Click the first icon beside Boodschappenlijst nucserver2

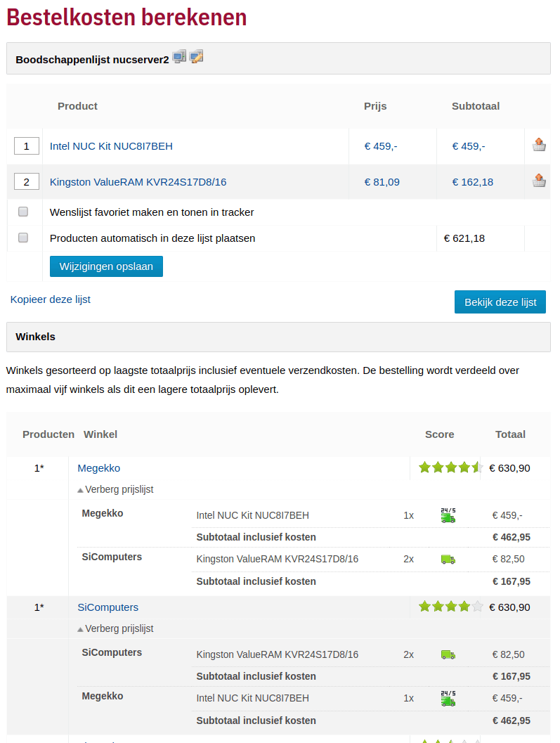point(179,57)
